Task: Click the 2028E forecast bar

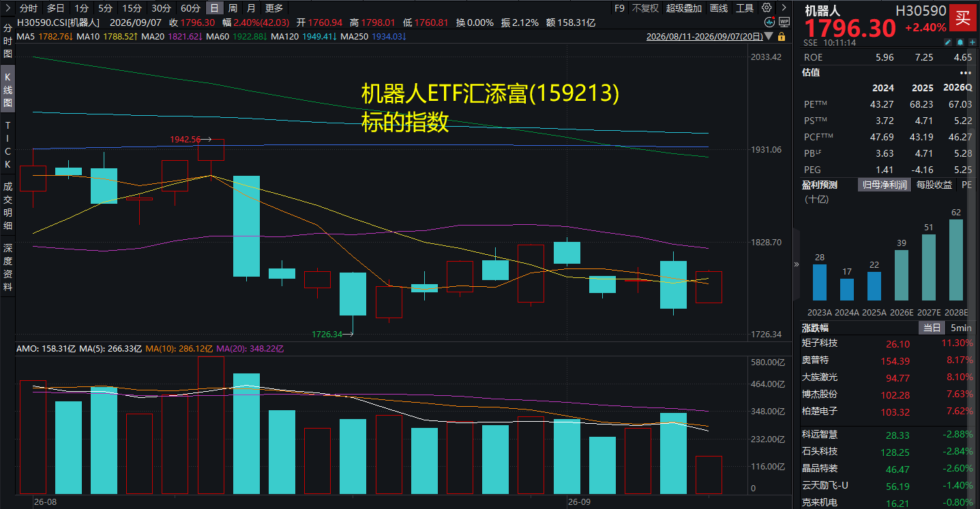Action: [x=956, y=260]
